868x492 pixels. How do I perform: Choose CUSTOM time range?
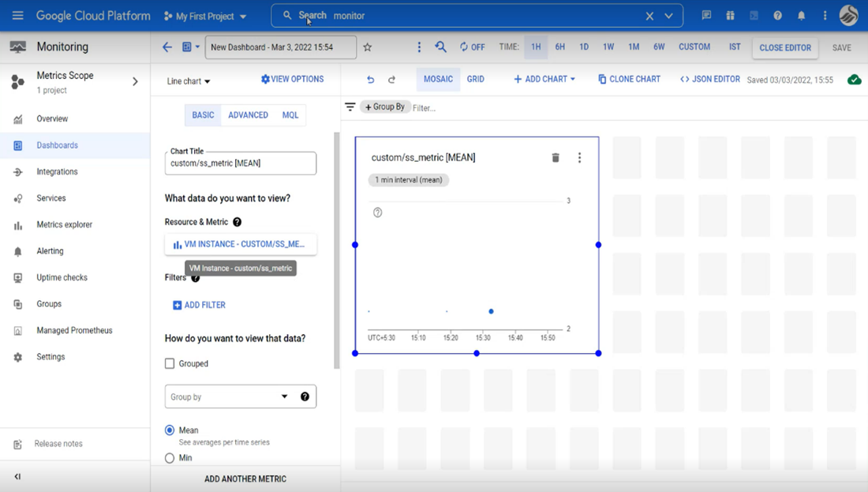[694, 47]
